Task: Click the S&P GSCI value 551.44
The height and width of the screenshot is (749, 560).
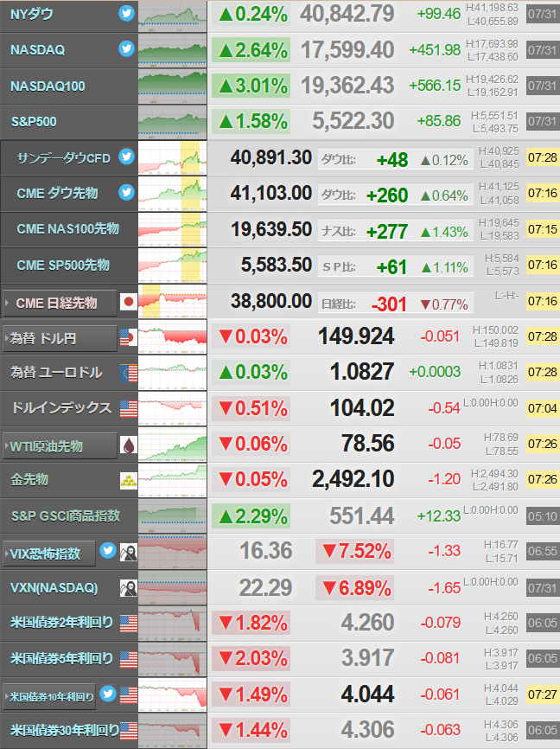Action: 362,515
